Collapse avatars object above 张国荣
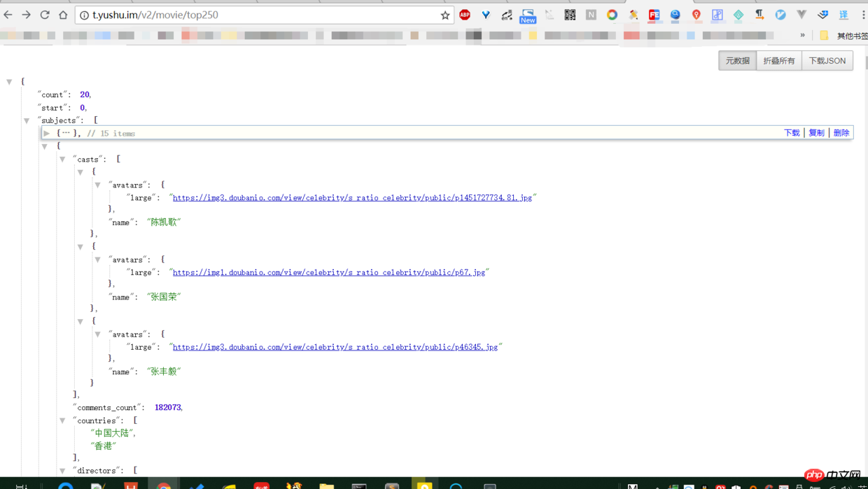The height and width of the screenshot is (489, 868). 98,260
